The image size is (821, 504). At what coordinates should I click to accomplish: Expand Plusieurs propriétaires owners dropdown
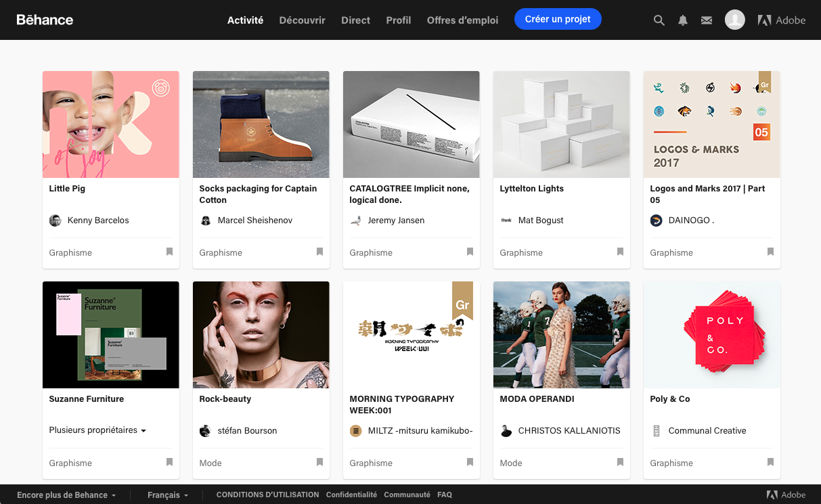(97, 430)
